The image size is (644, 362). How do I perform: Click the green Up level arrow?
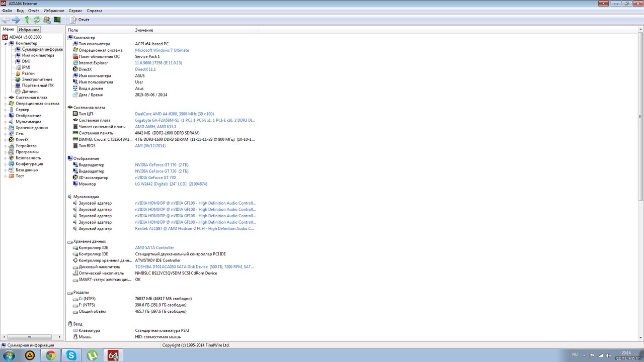[27, 20]
